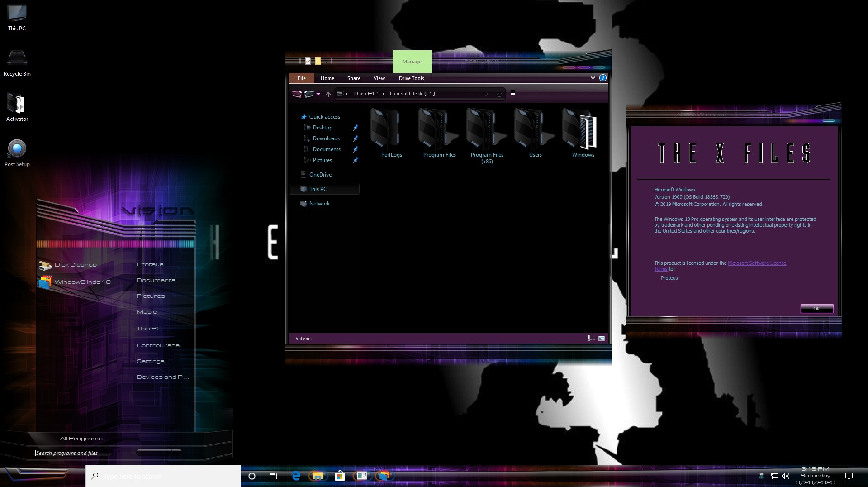Click the winver taskbar icon beside Store

click(x=362, y=476)
